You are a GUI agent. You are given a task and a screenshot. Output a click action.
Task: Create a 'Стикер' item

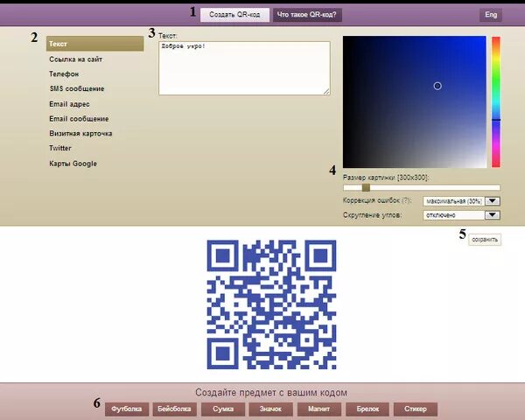(x=416, y=409)
